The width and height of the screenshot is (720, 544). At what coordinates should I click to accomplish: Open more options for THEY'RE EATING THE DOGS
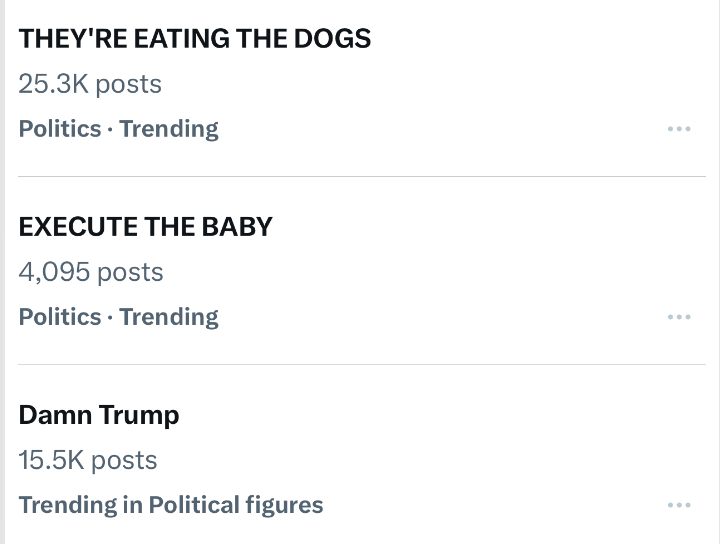coord(679,129)
